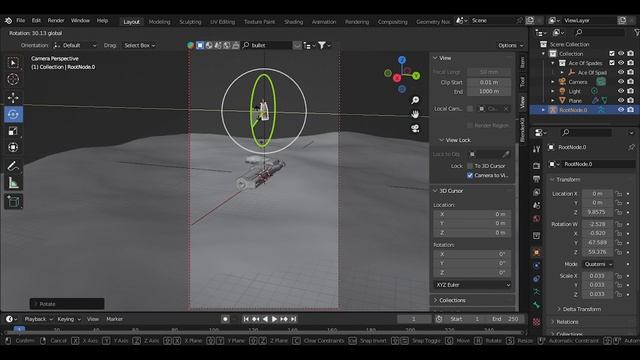This screenshot has width=640, height=360.
Task: Open the Output properties tab icon
Action: tap(536, 179)
